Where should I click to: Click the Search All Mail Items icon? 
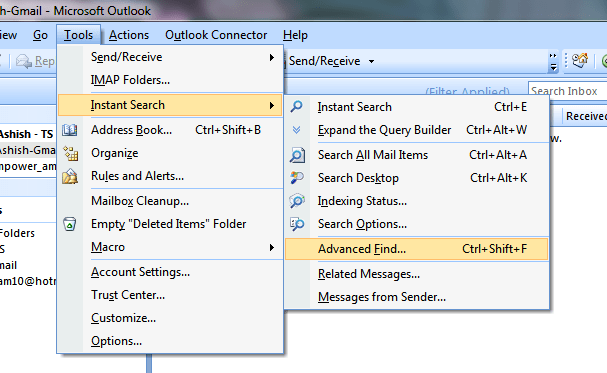(297, 155)
